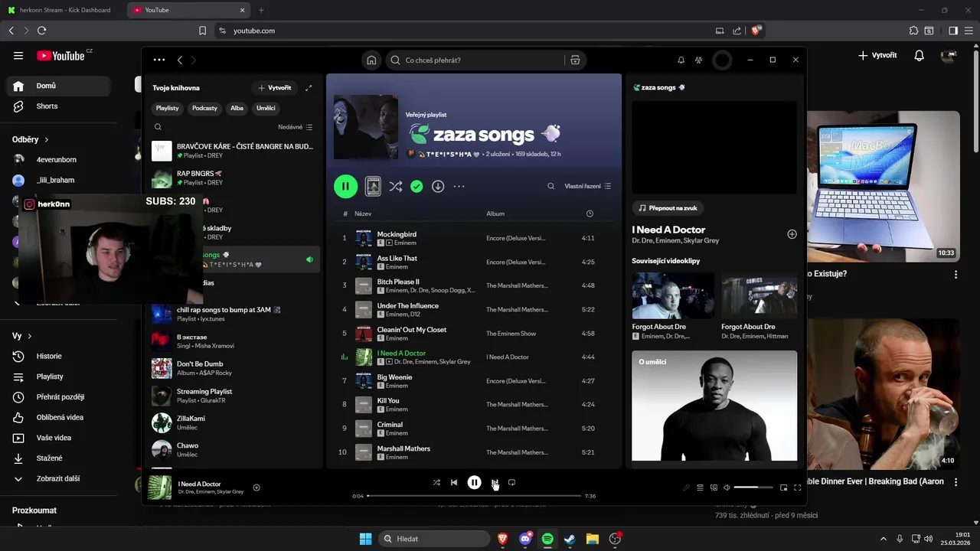Enter Spotify fullscreen mode
Screen dimensions: 980x551
[797, 487]
